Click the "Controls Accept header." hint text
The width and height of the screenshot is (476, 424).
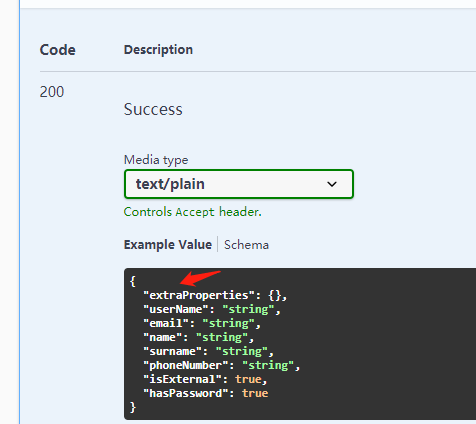click(193, 212)
